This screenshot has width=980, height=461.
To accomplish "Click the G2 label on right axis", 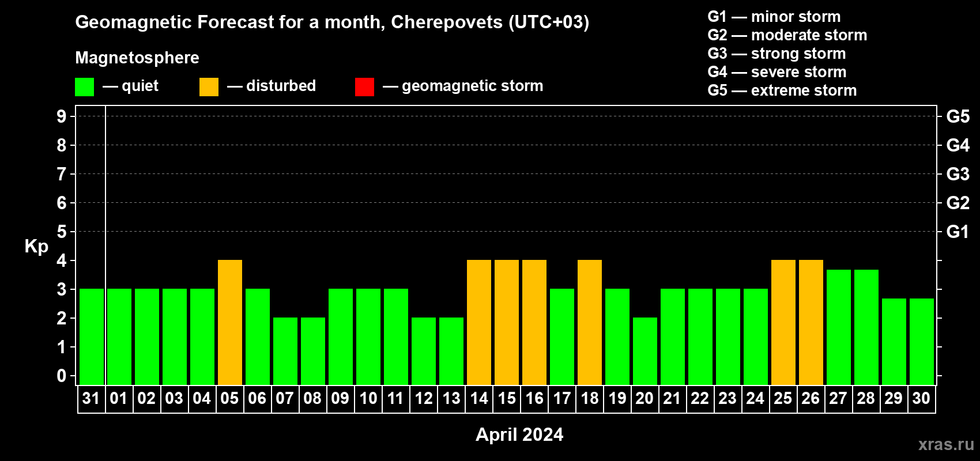I will click(958, 203).
